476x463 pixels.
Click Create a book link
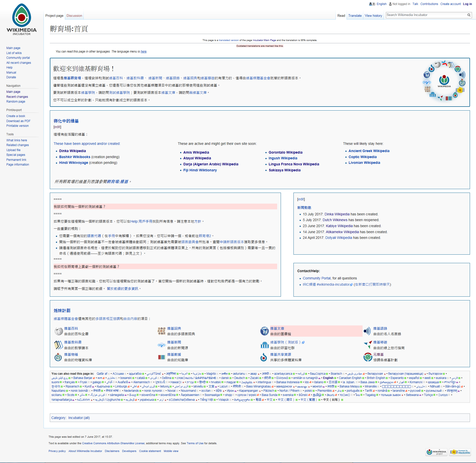click(x=16, y=116)
